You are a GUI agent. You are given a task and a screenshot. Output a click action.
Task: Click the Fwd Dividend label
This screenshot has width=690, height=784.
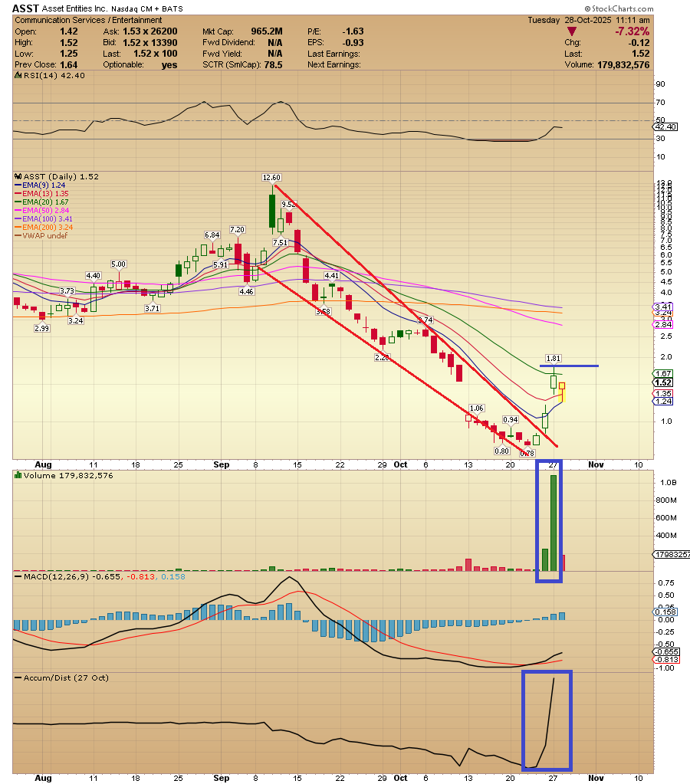pos(228,42)
